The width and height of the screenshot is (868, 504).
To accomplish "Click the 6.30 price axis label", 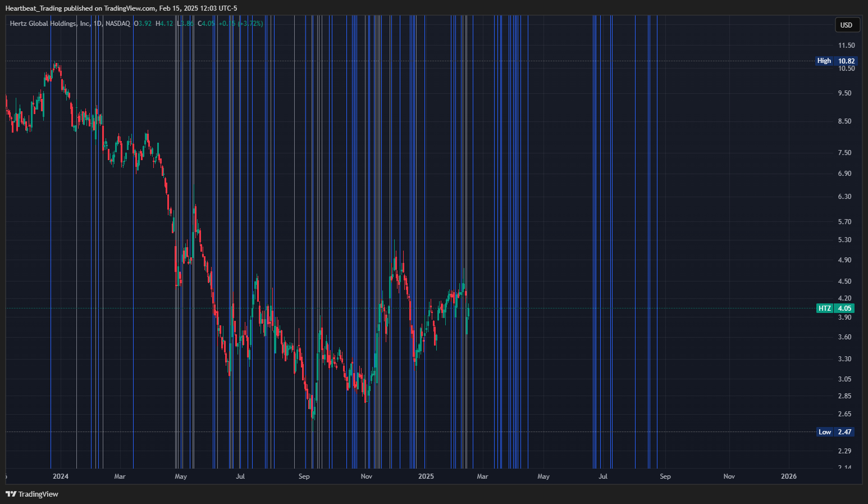I will [x=844, y=197].
